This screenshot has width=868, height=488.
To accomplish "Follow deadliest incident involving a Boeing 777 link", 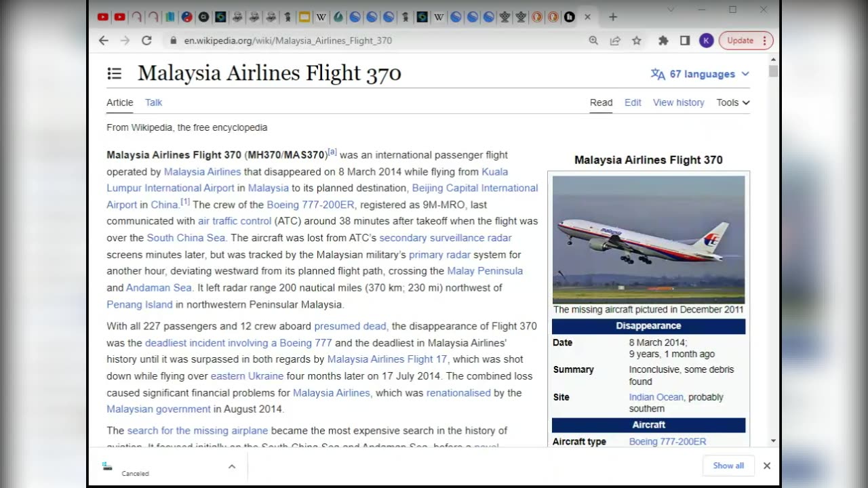I will click(x=239, y=343).
